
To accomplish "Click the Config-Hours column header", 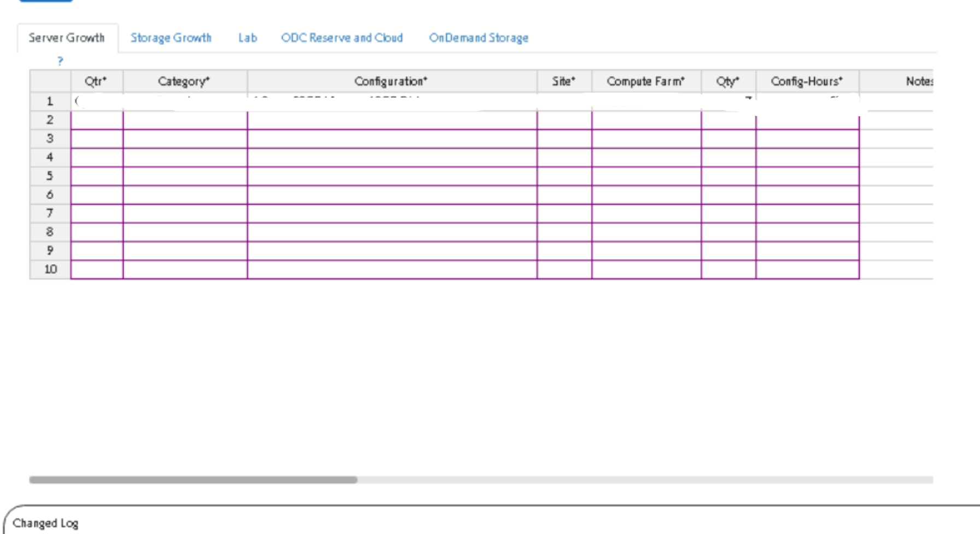I will pyautogui.click(x=807, y=82).
